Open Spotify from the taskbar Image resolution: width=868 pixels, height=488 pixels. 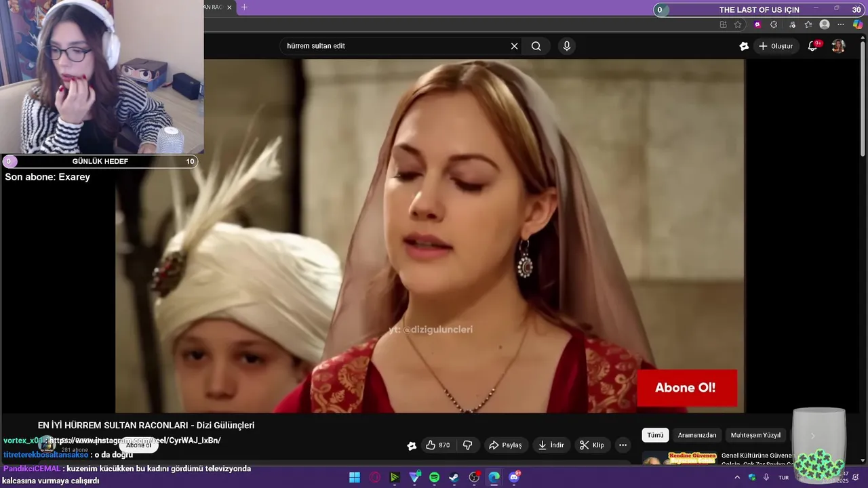[434, 477]
